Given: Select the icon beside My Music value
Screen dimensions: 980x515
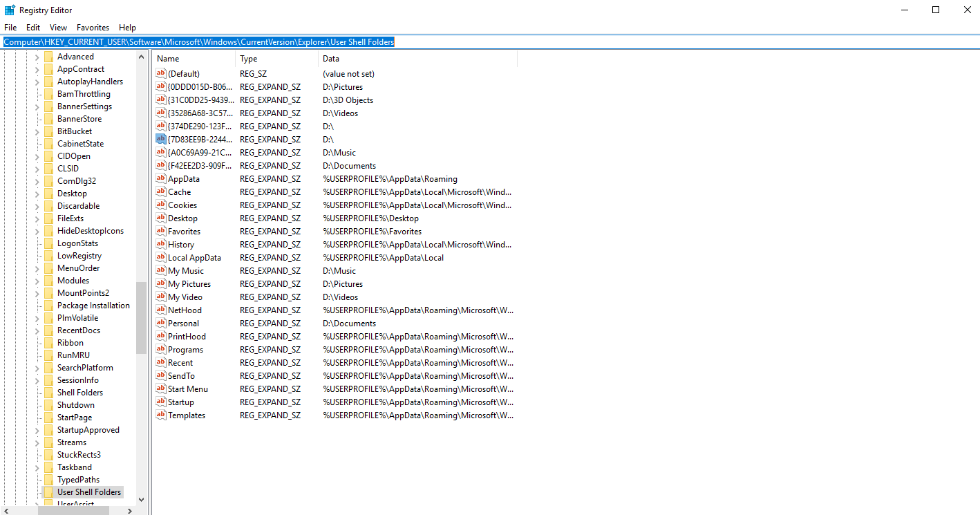Looking at the screenshot, I should [161, 270].
